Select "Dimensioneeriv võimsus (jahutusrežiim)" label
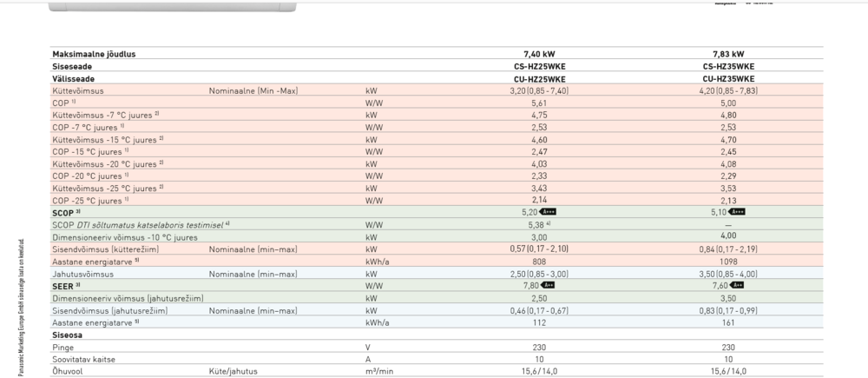This screenshot has width=868, height=378. click(128, 298)
